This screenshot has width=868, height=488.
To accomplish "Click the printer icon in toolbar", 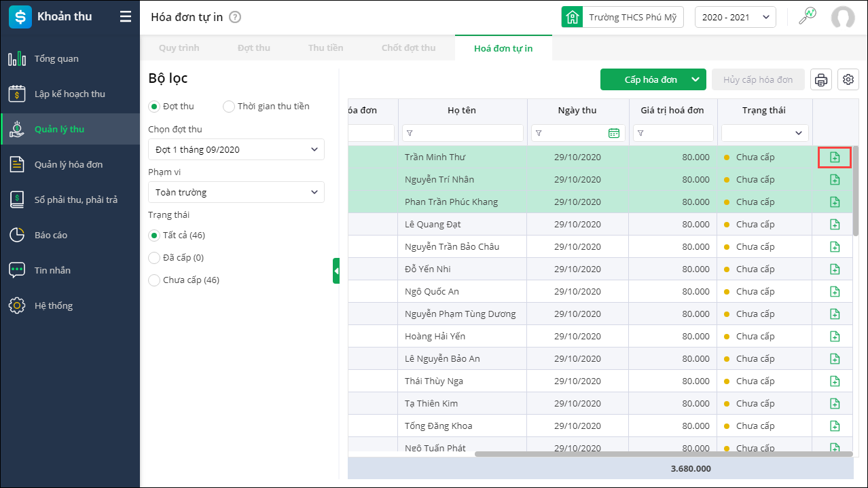I will (x=821, y=79).
